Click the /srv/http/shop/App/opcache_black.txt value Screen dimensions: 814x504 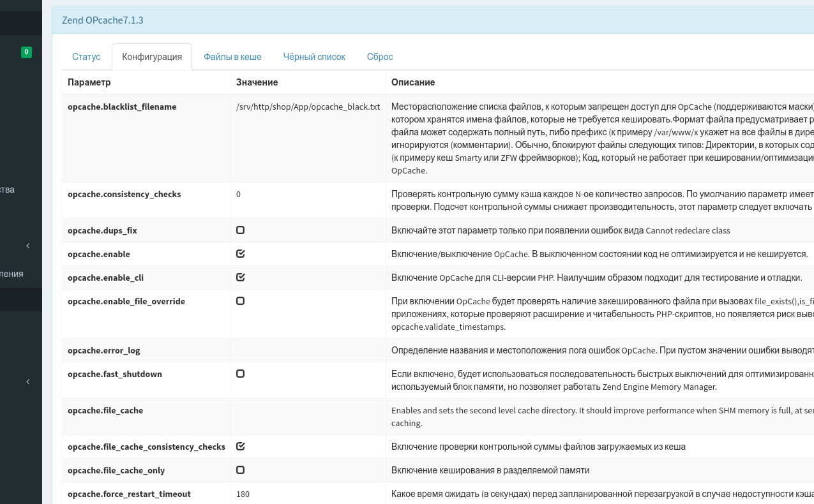(308, 107)
